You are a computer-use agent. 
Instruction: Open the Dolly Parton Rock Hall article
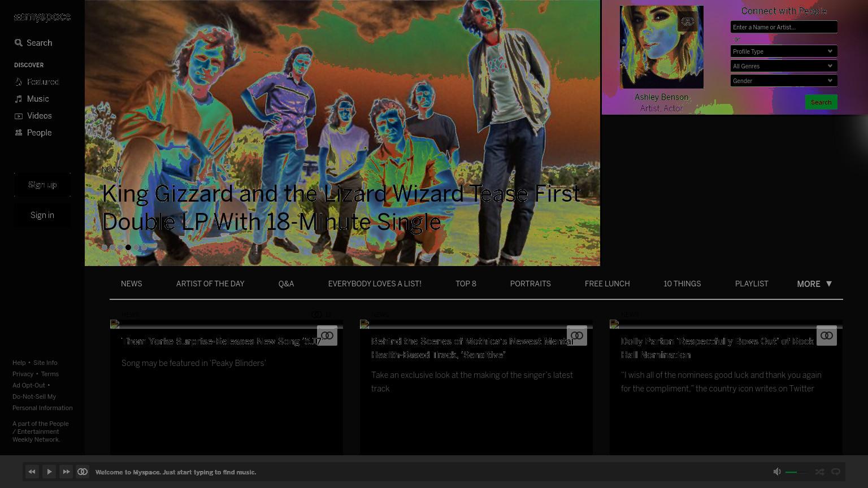tap(717, 348)
